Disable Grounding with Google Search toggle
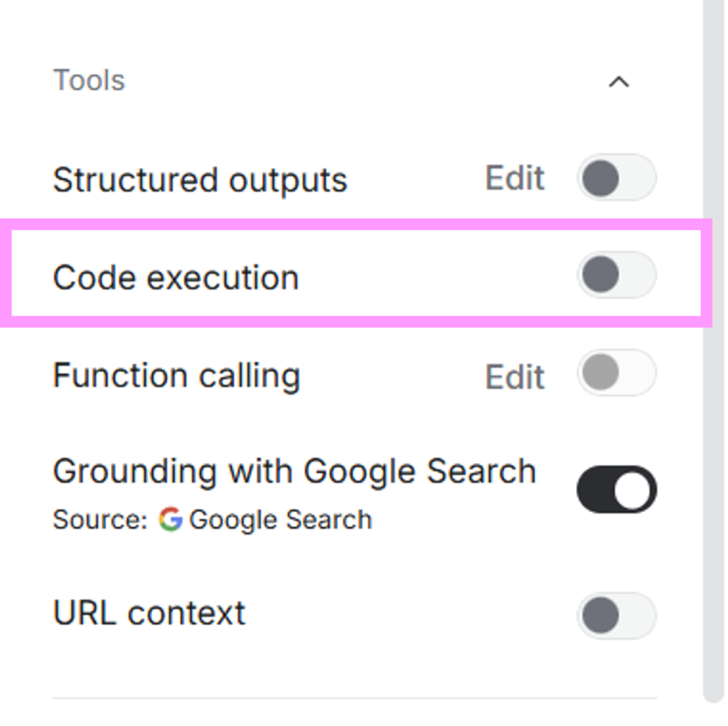The height and width of the screenshot is (726, 728). [x=616, y=490]
